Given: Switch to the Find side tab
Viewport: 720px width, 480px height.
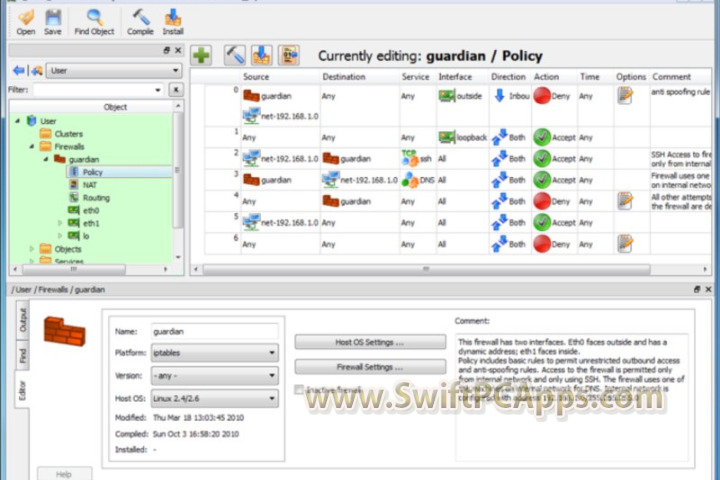Looking at the screenshot, I should click(22, 355).
